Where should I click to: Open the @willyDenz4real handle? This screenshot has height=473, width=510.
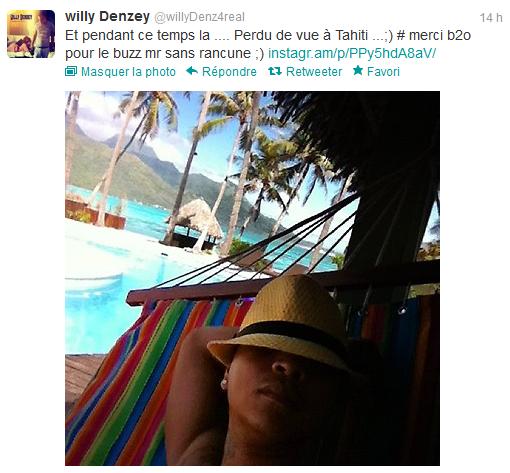point(199,17)
